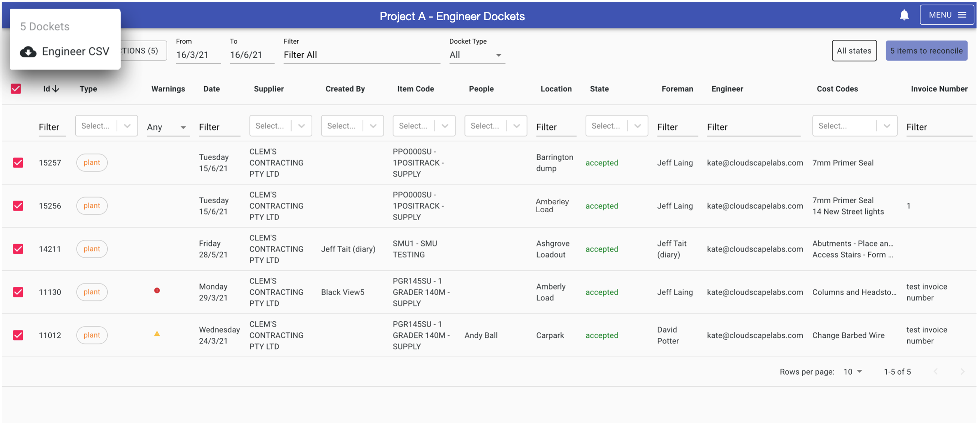Click the previous page chevron icon

tap(937, 372)
